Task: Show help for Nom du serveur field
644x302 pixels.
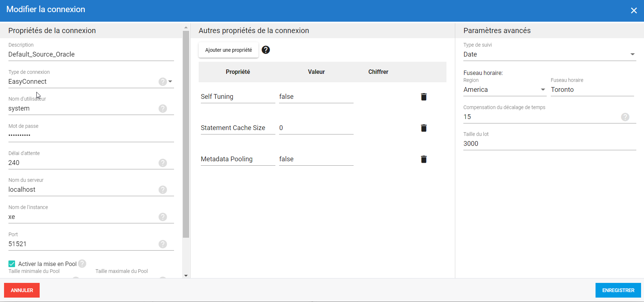Action: 163,190
